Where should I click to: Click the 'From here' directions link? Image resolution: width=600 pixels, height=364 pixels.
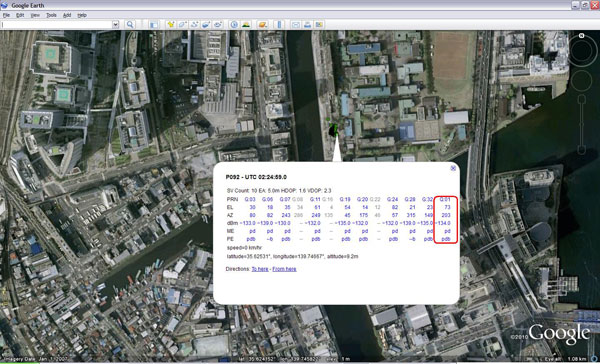[x=284, y=269]
